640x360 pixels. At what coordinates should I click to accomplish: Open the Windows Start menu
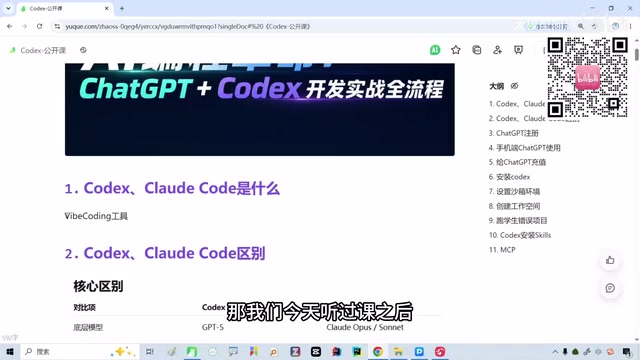click(10, 351)
